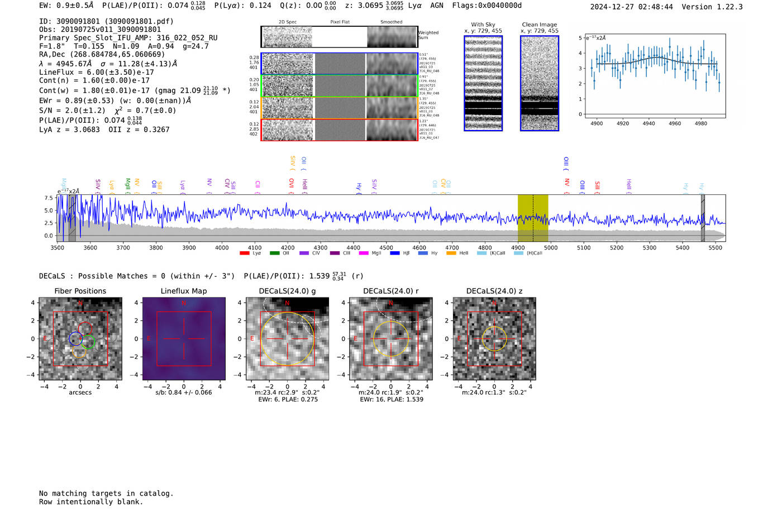Click the 'λ = 4945.67Å' wavelength line
This screenshot has width=782, height=532.
[x=65, y=64]
